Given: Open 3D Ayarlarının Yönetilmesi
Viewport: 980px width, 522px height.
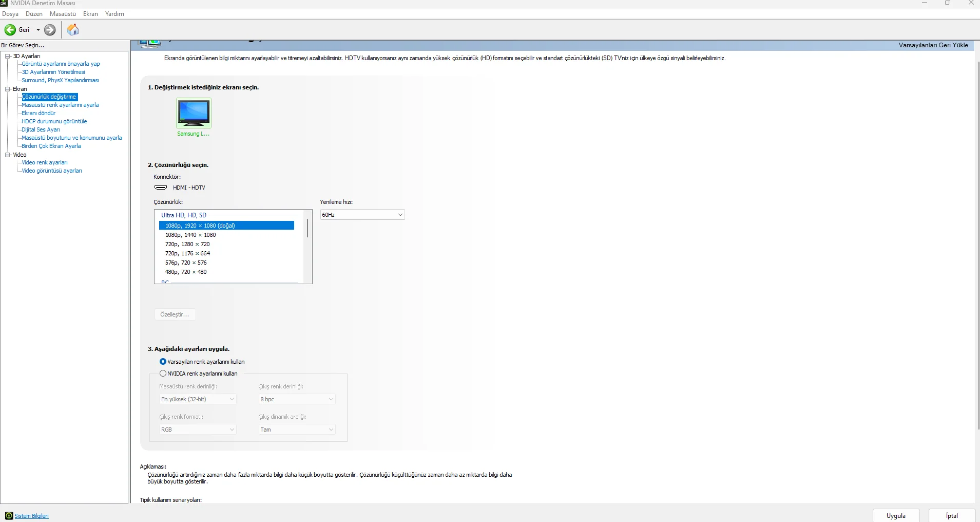Looking at the screenshot, I should 53,72.
